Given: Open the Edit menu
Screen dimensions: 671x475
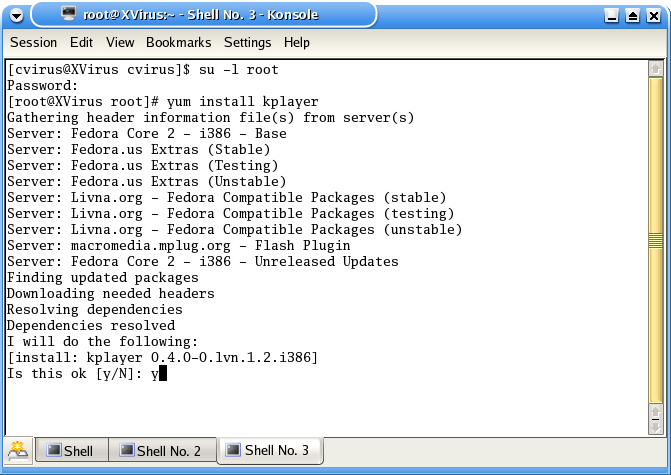Looking at the screenshot, I should [x=82, y=43].
